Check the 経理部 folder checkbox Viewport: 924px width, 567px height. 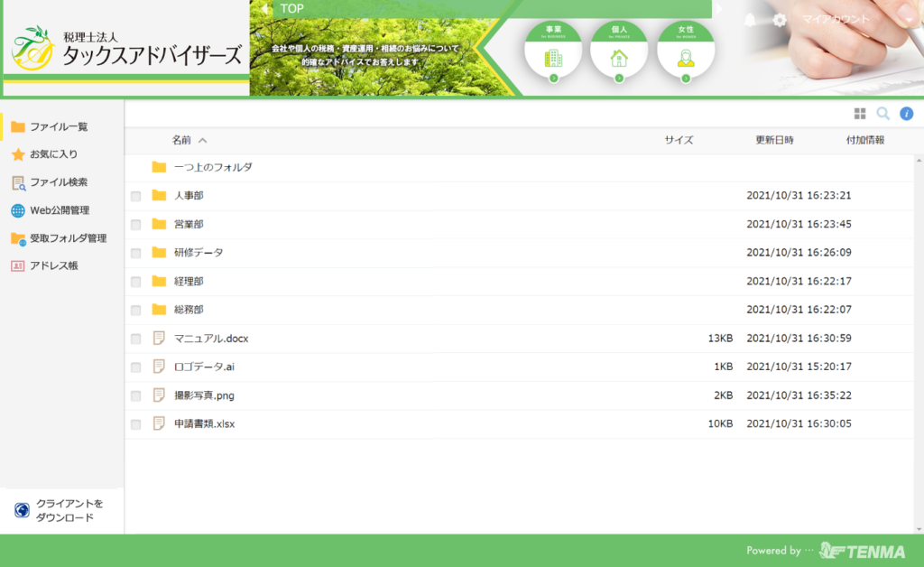click(136, 282)
